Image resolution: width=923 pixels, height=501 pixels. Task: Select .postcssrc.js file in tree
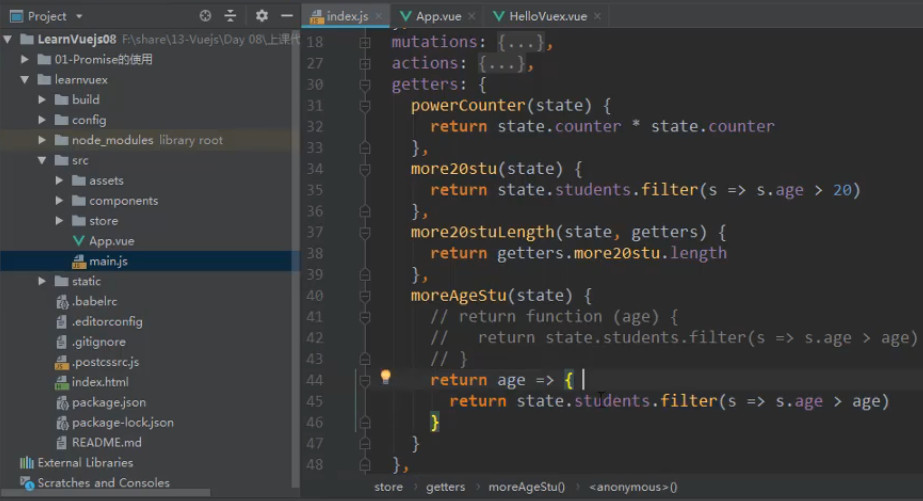105,362
